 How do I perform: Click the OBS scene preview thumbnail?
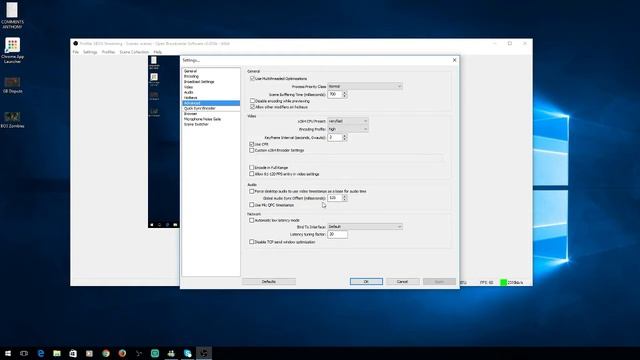pos(164,142)
